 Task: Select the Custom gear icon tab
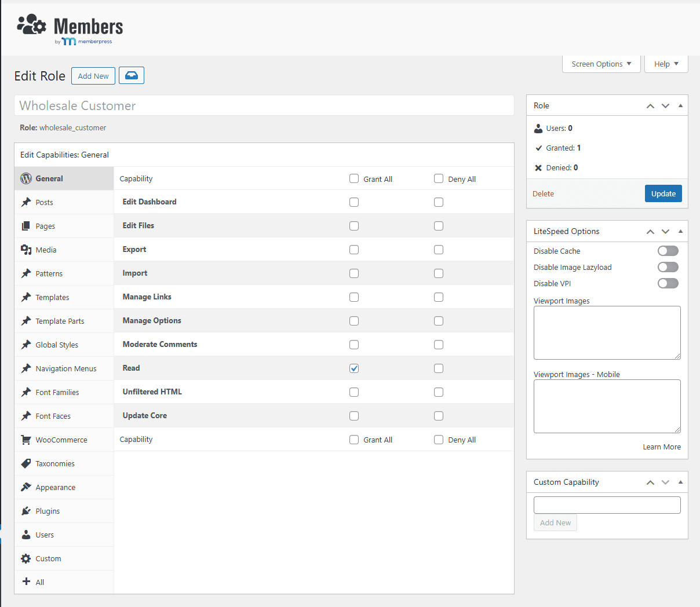pos(26,558)
